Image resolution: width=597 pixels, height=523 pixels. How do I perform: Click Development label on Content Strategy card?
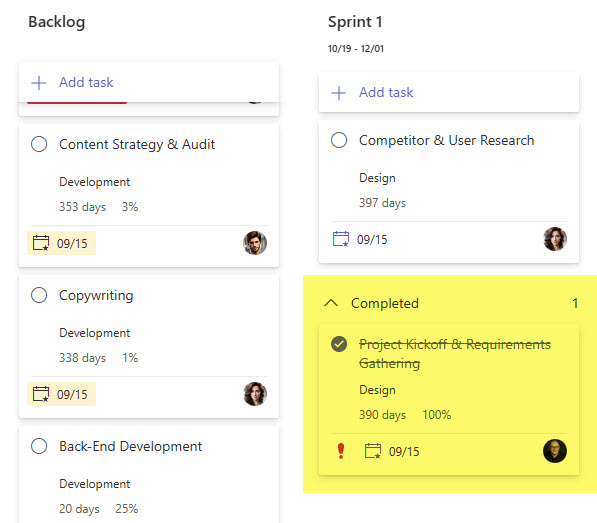pyautogui.click(x=94, y=182)
